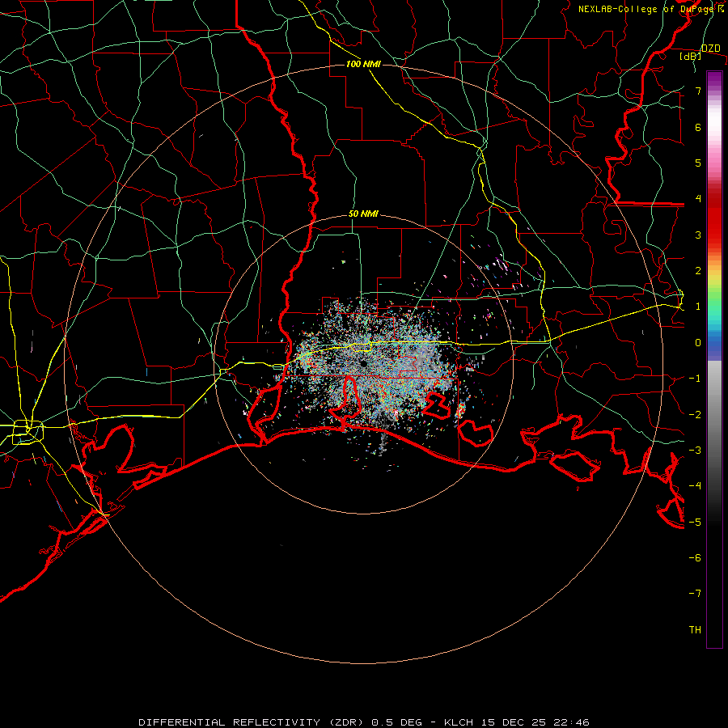Click the dark radar site spot at ring center
728x728 pixels.
tap(363, 363)
